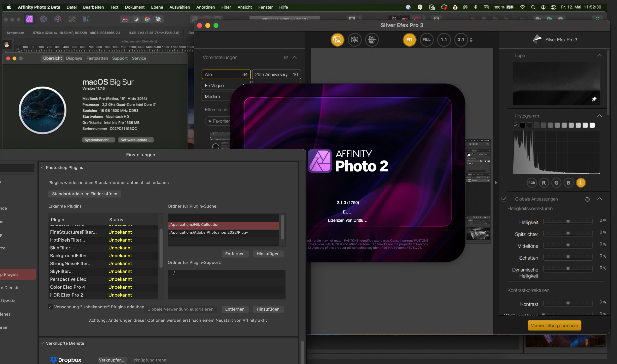Toggle the Favoriten filter
The width and height of the screenshot is (617, 364).
pos(218,121)
